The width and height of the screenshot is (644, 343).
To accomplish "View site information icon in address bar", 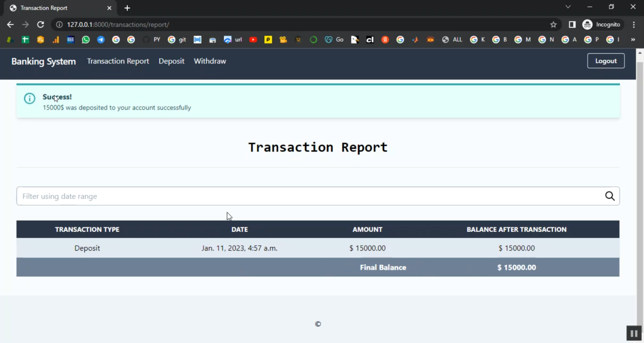I will coord(60,24).
